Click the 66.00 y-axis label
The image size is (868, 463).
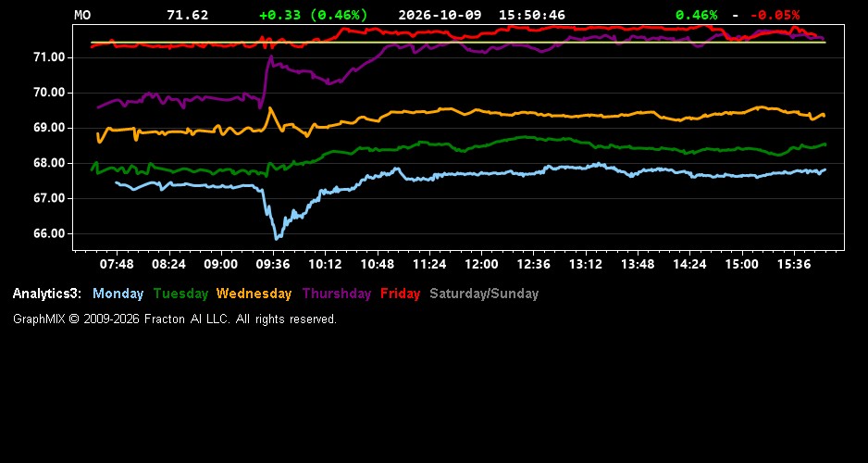[50, 233]
